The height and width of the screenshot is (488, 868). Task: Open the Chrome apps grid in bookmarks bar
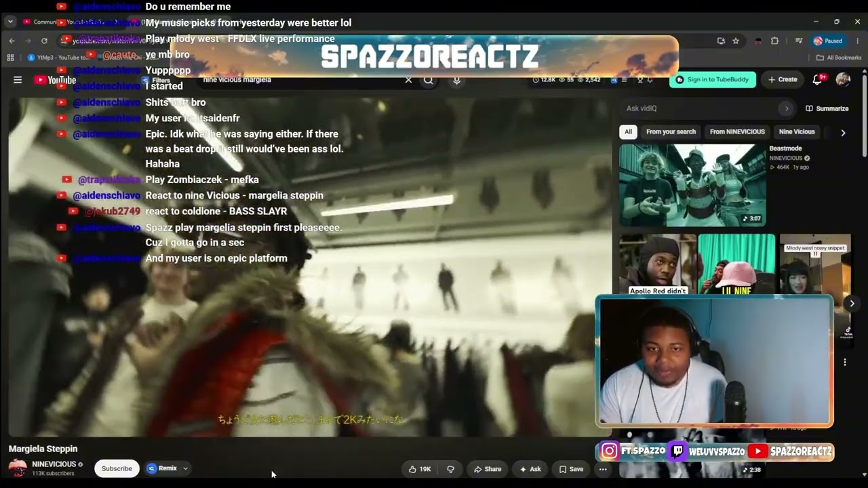click(x=10, y=58)
